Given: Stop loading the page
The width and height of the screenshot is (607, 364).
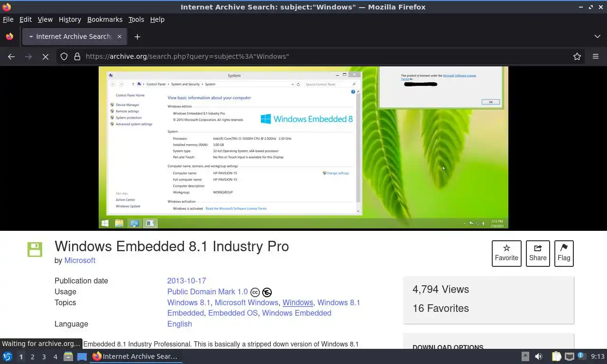Looking at the screenshot, I should (46, 56).
